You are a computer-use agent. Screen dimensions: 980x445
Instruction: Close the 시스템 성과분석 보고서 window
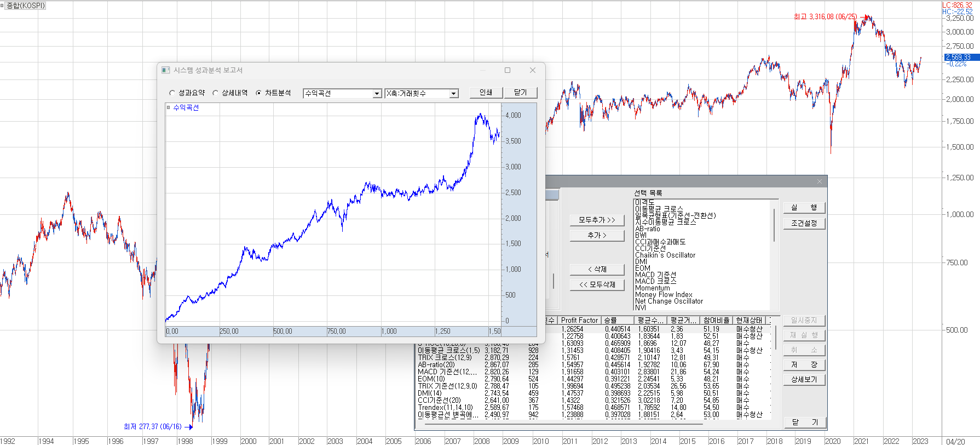click(x=533, y=70)
